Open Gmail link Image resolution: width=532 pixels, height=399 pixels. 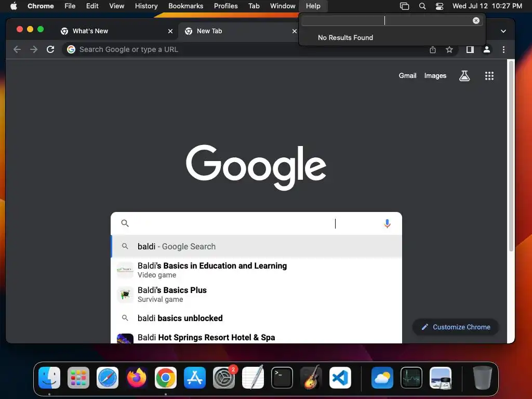[x=407, y=76]
